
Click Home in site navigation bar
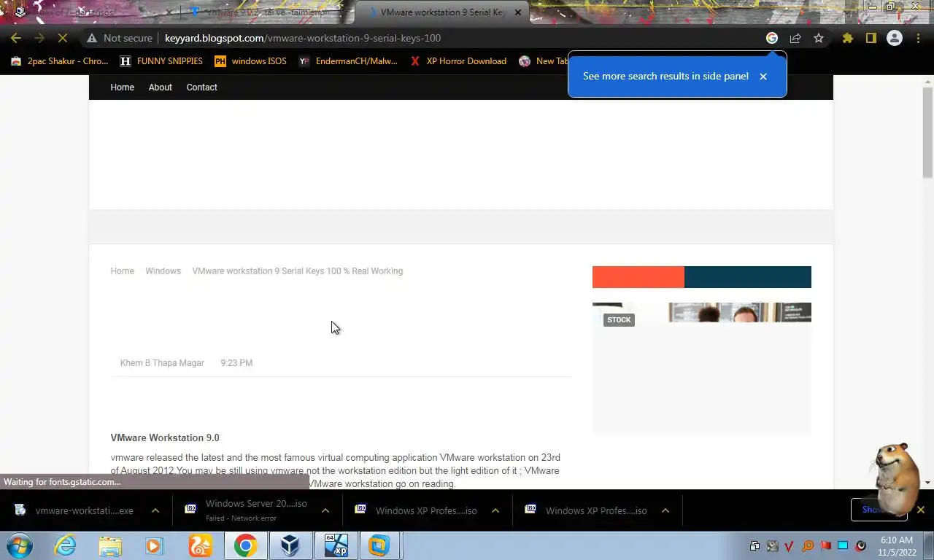(122, 87)
